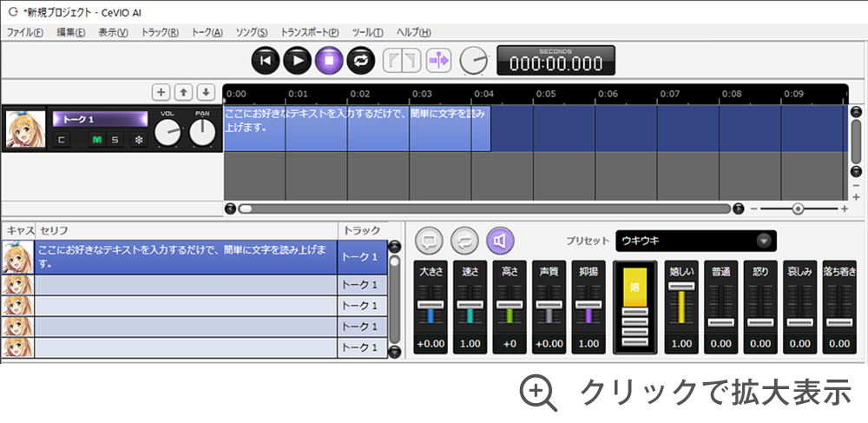Toggle the purple speaker audition button
This screenshot has height=423, width=868.
[x=501, y=241]
